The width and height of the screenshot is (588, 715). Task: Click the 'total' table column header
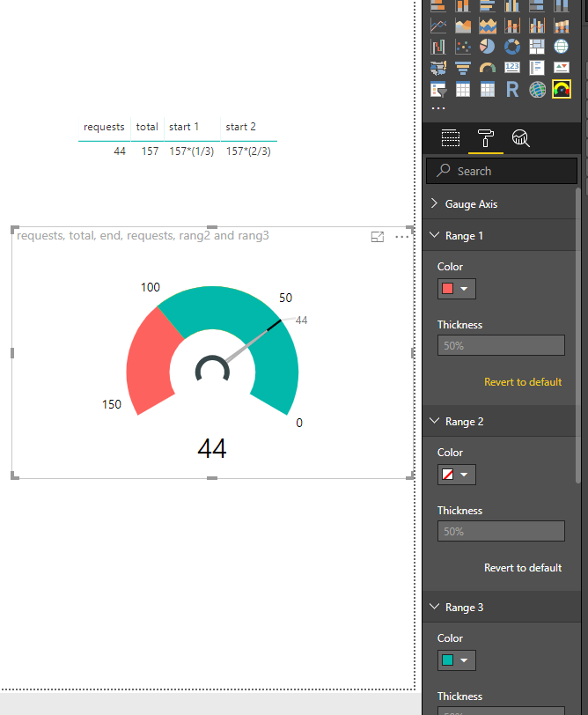[147, 127]
